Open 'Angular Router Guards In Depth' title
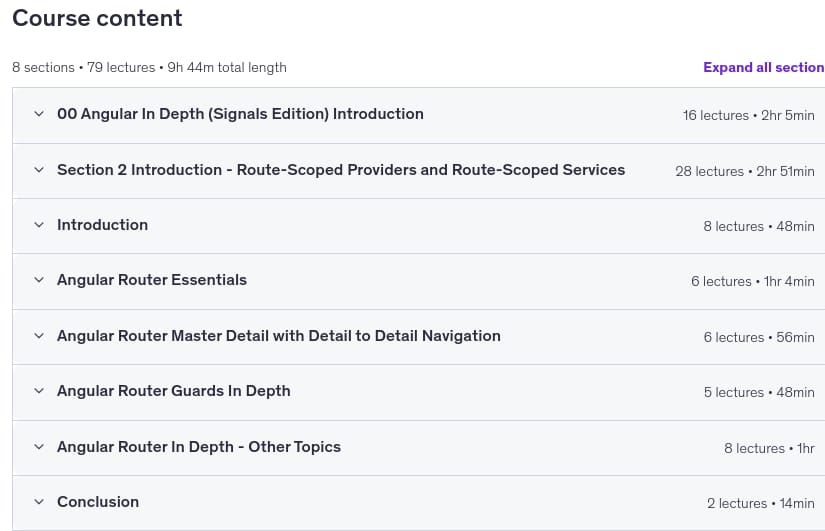825x531 pixels. 174,390
